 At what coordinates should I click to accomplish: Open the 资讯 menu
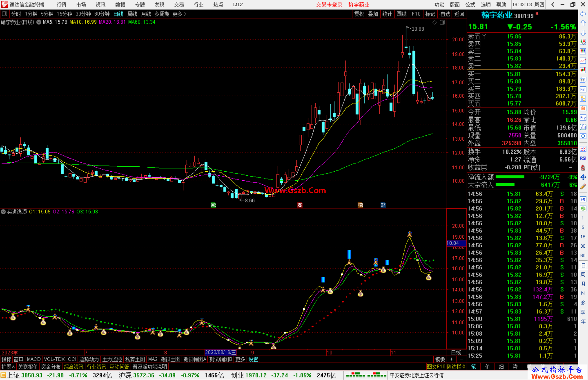(x=100, y=4)
